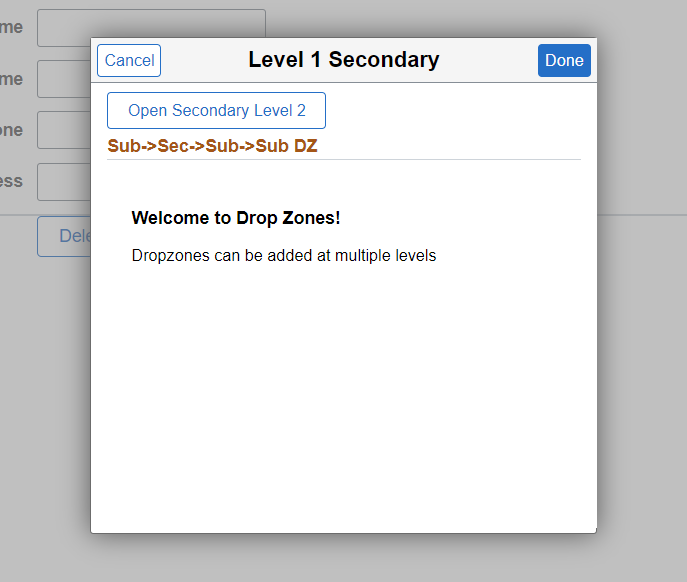687x582 pixels.
Task: Click the input field beside the "one" label
Action: click(x=64, y=130)
